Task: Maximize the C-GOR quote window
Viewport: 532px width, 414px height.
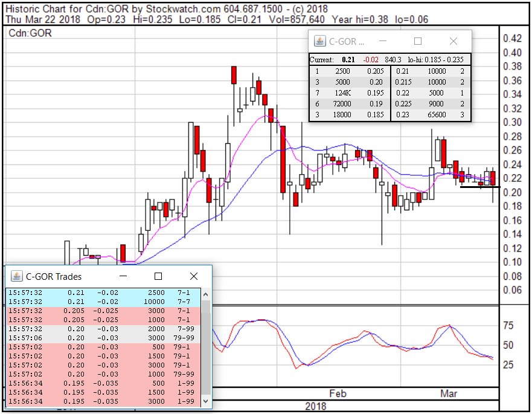Action: [418, 41]
